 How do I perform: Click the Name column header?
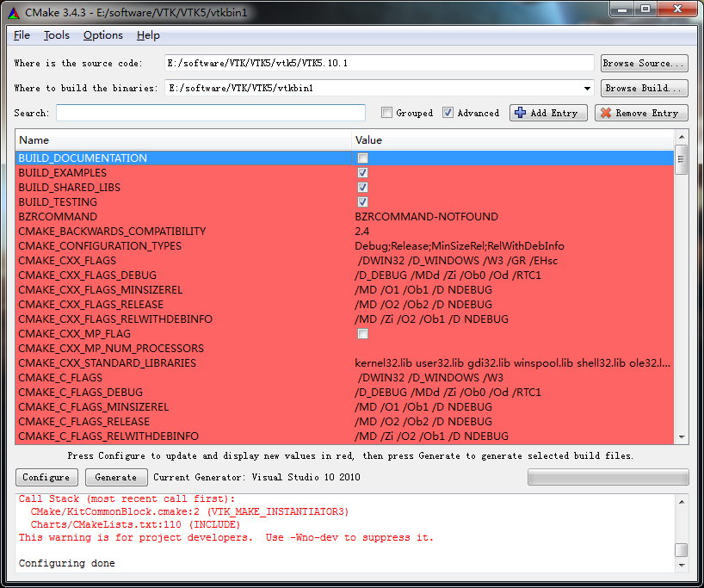coord(183,140)
